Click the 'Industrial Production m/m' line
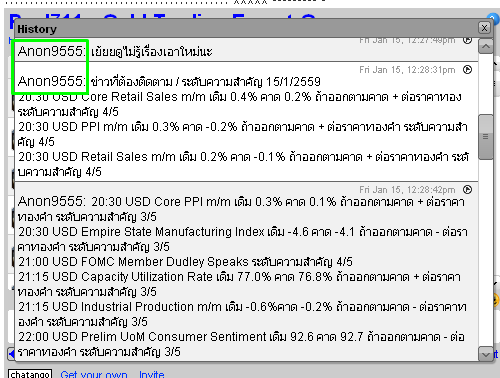This screenshot has height=378, width=500. (x=242, y=307)
